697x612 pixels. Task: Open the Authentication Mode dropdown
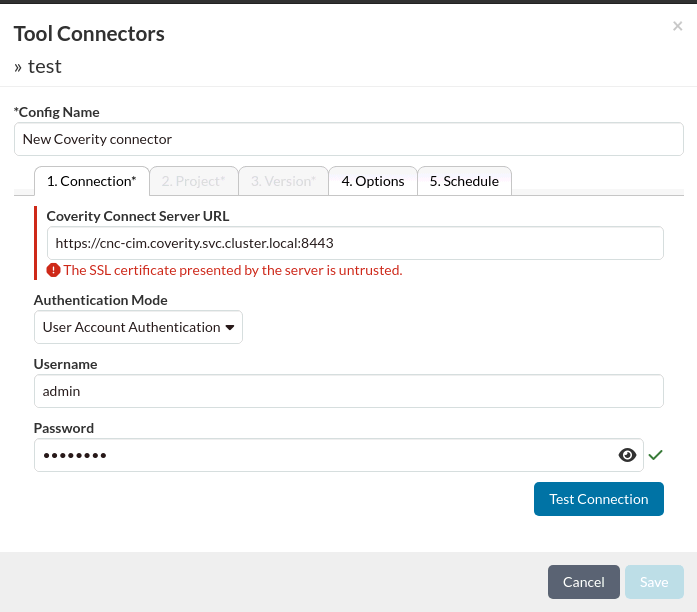click(x=138, y=327)
